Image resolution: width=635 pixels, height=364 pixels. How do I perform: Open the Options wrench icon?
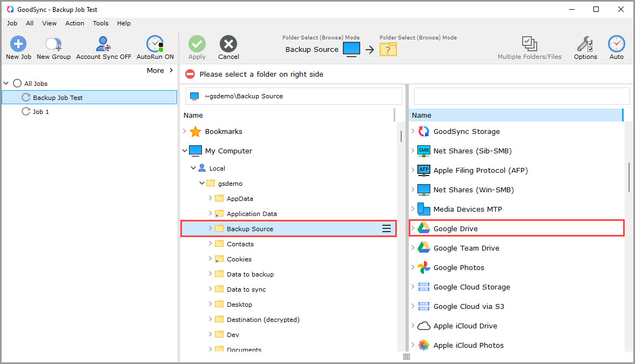coord(585,44)
